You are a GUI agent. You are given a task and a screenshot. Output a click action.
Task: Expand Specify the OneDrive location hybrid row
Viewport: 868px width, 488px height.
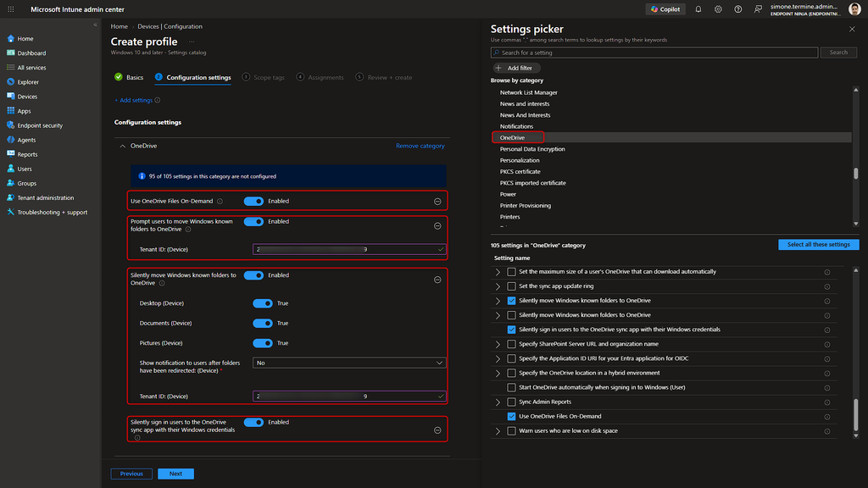click(x=498, y=373)
